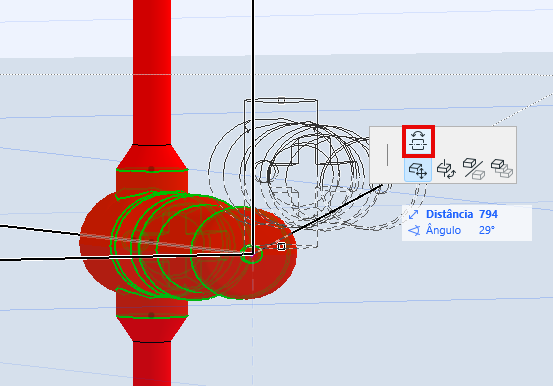Viewport: 553px width, 386px height.
Task: Pick the Mirror pet palette icon
Action: point(474,169)
